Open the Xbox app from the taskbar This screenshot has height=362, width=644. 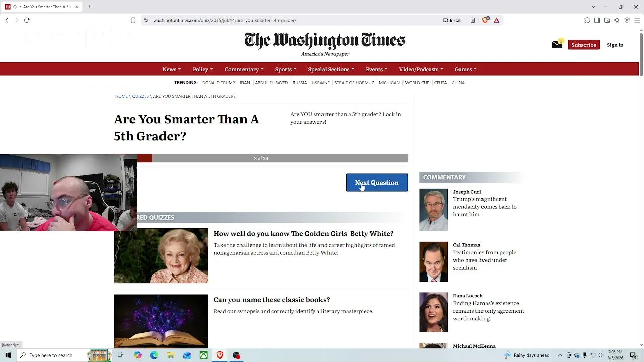(x=203, y=355)
